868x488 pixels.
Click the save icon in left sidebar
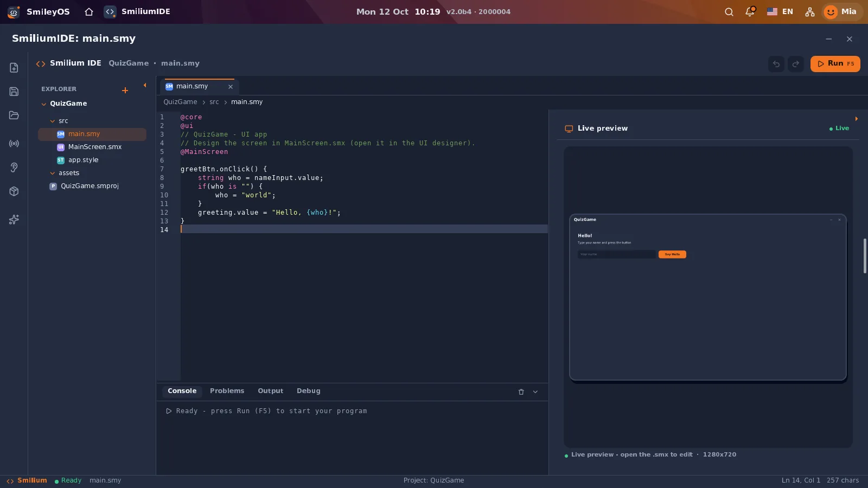click(14, 92)
